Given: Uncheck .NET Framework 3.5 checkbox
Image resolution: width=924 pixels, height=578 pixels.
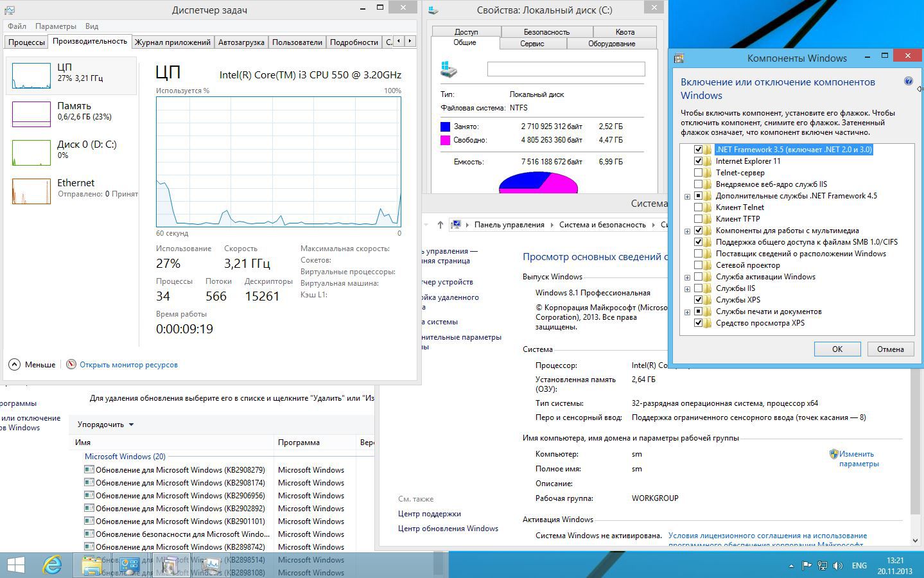Looking at the screenshot, I should tap(698, 150).
